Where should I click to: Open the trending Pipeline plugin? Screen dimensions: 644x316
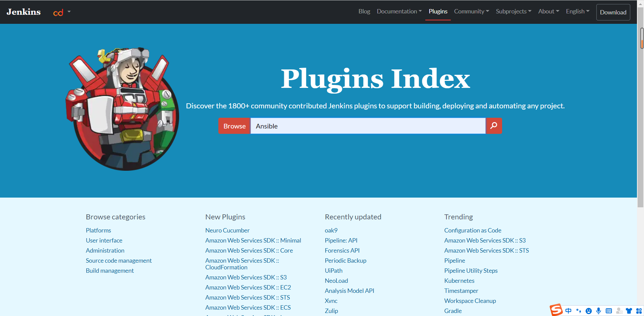click(x=454, y=261)
